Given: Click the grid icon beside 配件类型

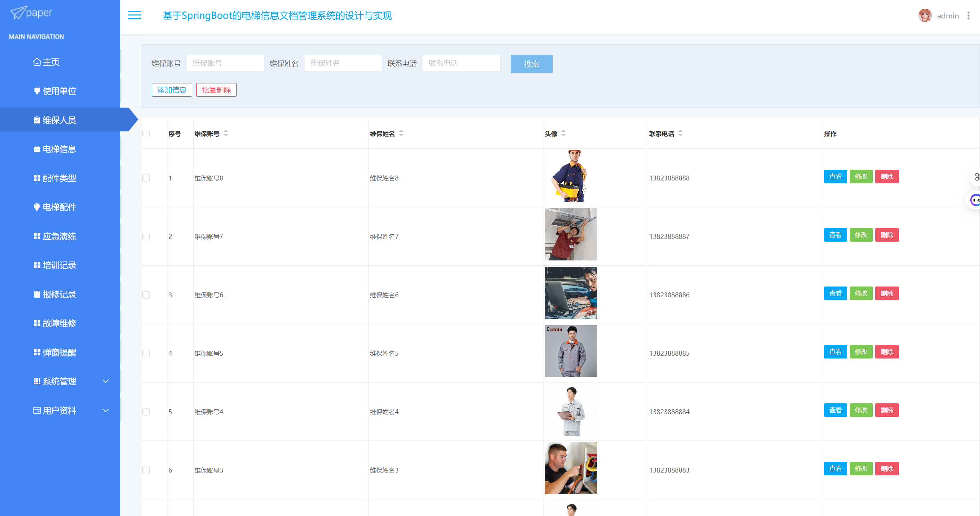Looking at the screenshot, I should [x=37, y=178].
